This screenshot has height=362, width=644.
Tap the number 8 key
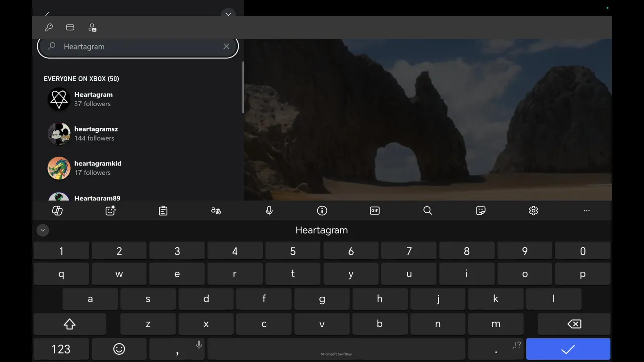coord(467,251)
